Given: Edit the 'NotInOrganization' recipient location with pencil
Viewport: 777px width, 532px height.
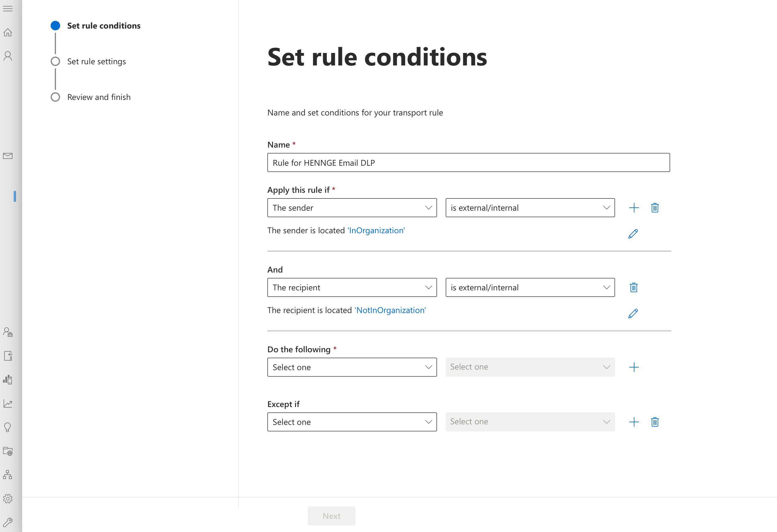Looking at the screenshot, I should [633, 313].
